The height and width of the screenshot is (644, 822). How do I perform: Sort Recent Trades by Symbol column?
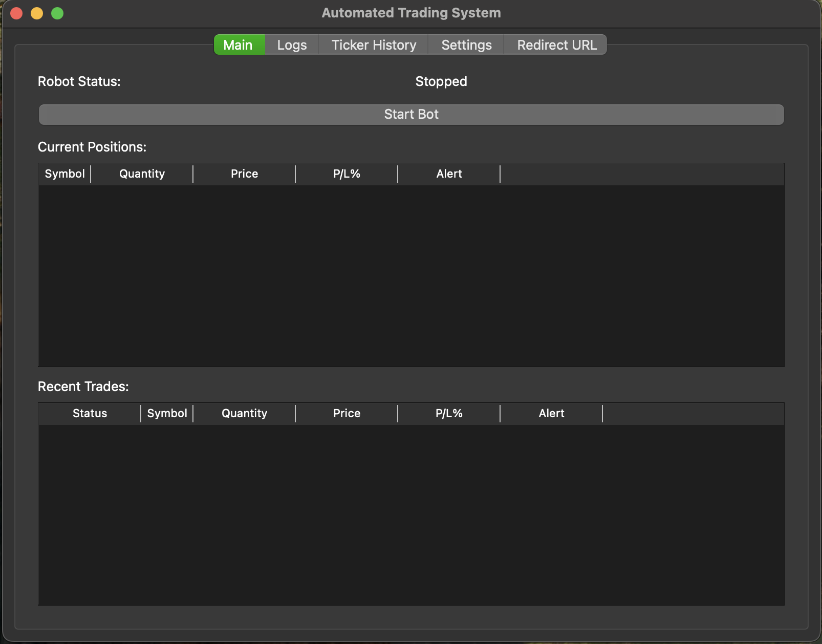pos(167,414)
